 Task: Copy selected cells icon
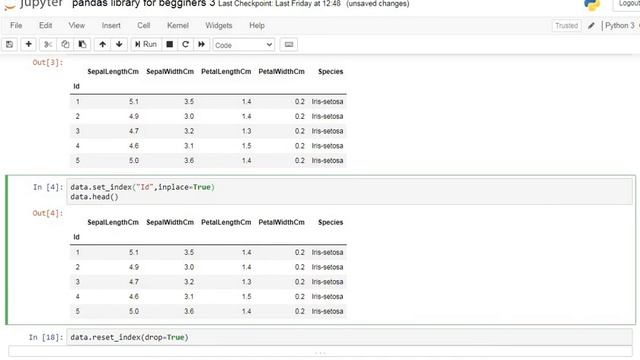pyautogui.click(x=65, y=44)
